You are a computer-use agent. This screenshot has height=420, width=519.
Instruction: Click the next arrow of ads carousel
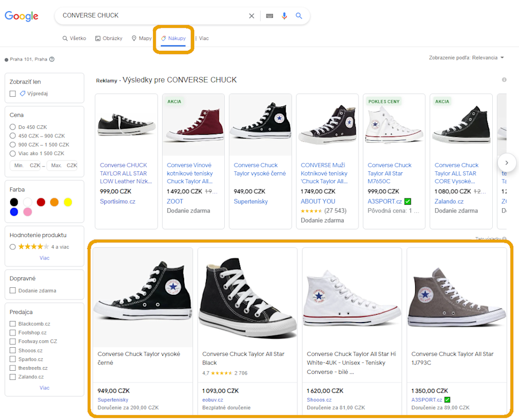coord(506,163)
